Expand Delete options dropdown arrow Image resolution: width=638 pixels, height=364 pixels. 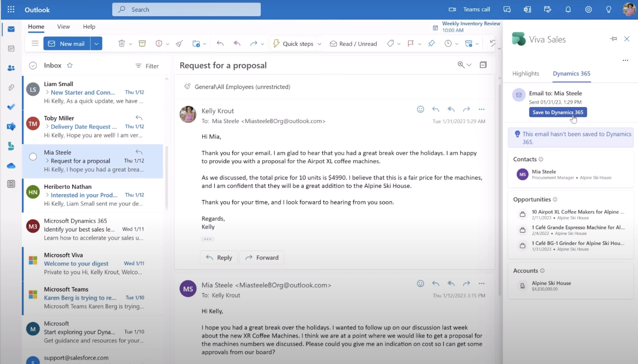(x=130, y=44)
